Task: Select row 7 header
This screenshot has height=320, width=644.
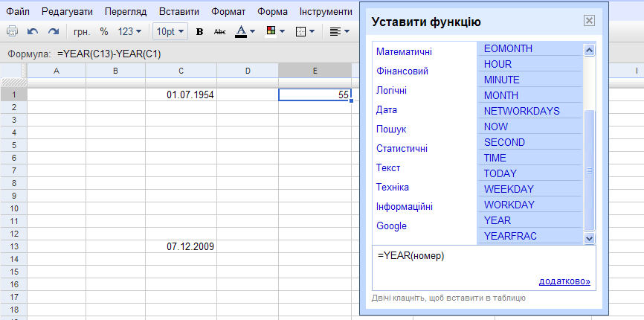Action: coord(13,170)
